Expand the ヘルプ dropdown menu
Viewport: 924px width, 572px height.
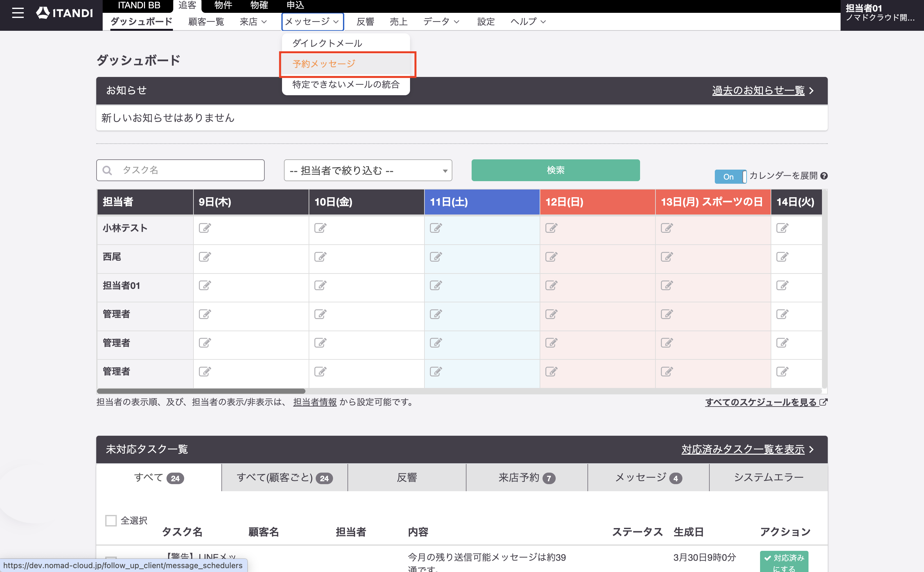point(528,21)
